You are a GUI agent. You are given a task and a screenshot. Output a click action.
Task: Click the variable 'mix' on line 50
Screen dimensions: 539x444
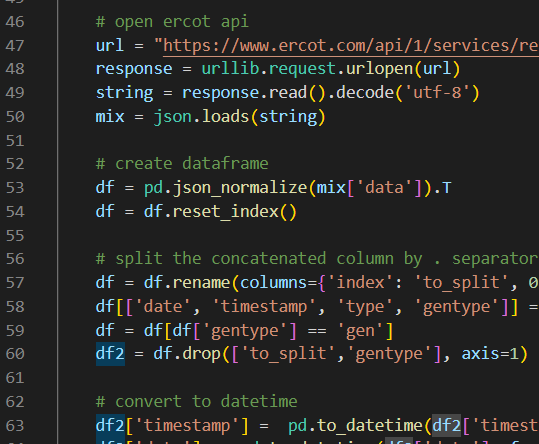tap(110, 117)
